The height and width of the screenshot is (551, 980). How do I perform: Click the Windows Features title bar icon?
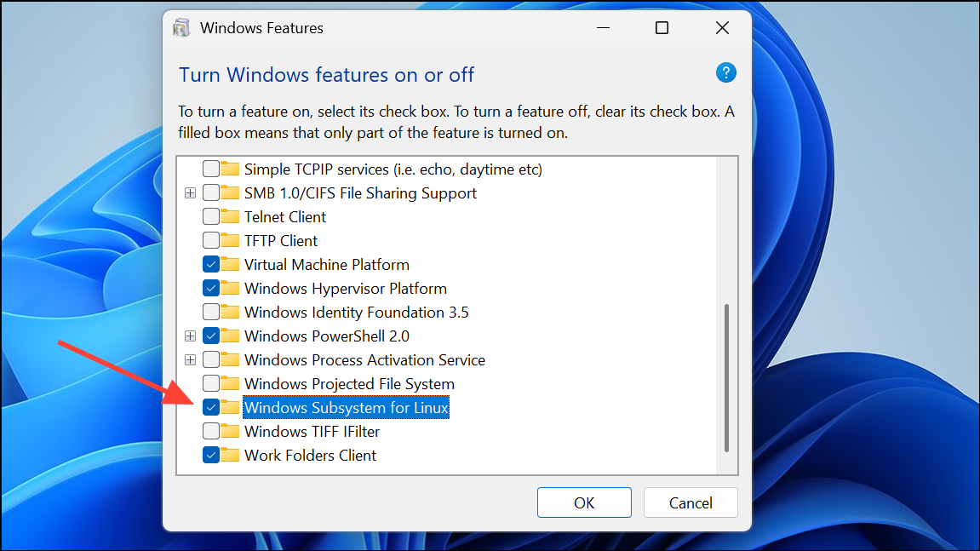[x=181, y=26]
